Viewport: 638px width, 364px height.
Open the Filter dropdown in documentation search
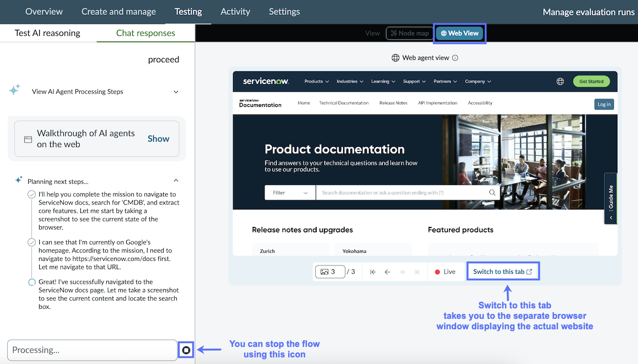(x=290, y=193)
